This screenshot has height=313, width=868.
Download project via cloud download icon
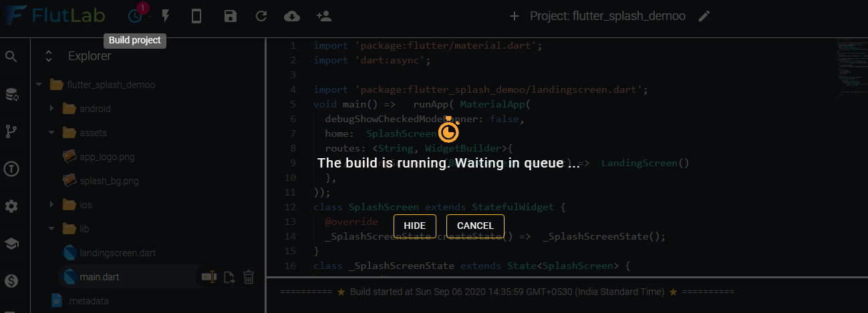pos(292,16)
